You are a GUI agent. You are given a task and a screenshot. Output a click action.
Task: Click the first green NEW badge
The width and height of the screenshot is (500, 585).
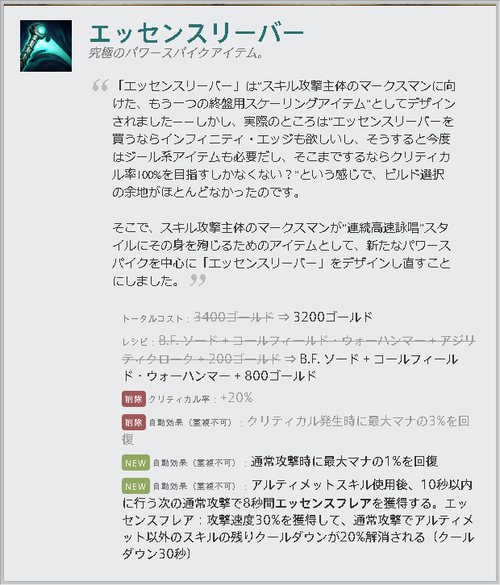[136, 463]
